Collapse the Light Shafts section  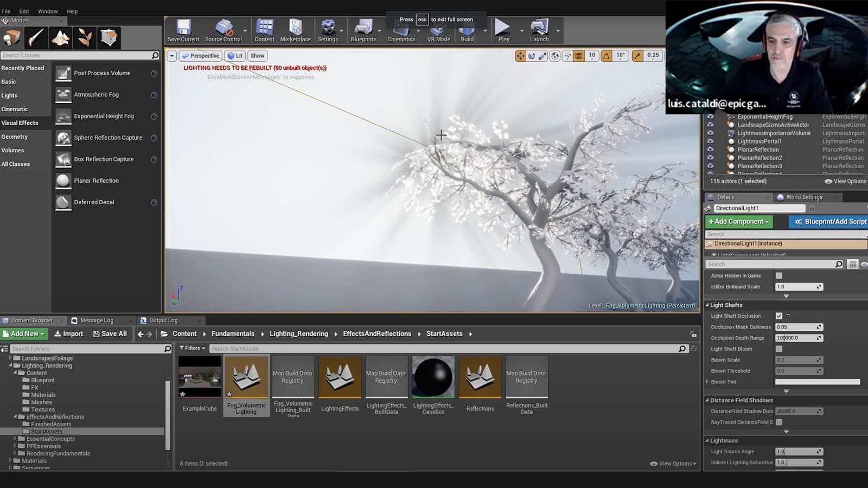pos(707,305)
